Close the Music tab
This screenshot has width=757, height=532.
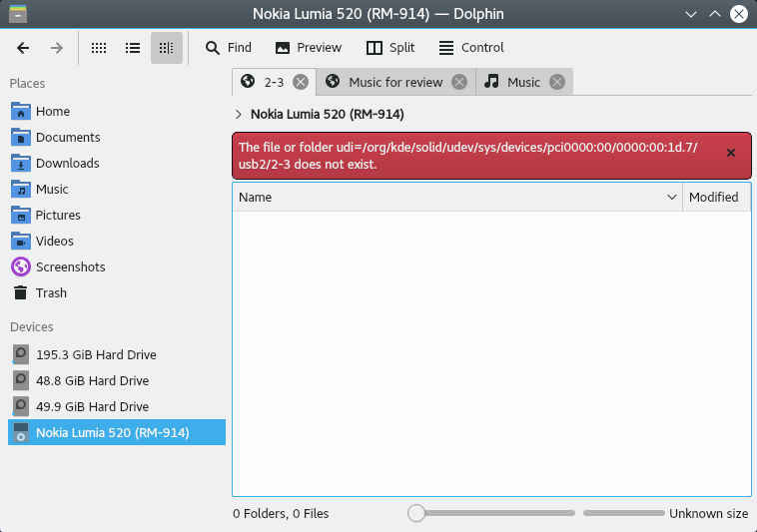coord(557,83)
